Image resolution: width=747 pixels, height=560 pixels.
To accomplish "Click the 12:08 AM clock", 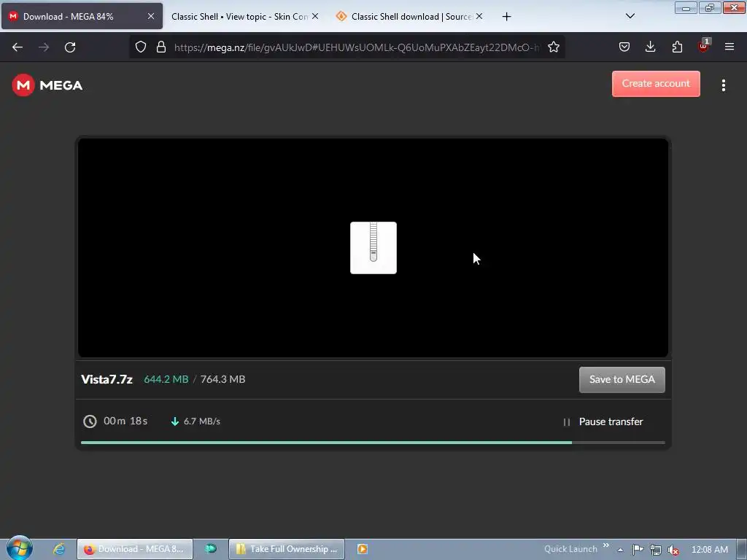I will coord(709,550).
